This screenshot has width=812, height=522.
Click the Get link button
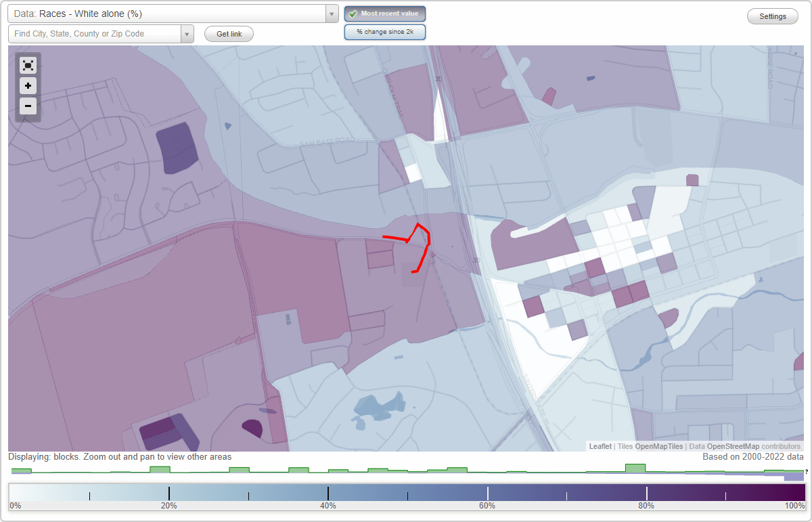point(229,34)
